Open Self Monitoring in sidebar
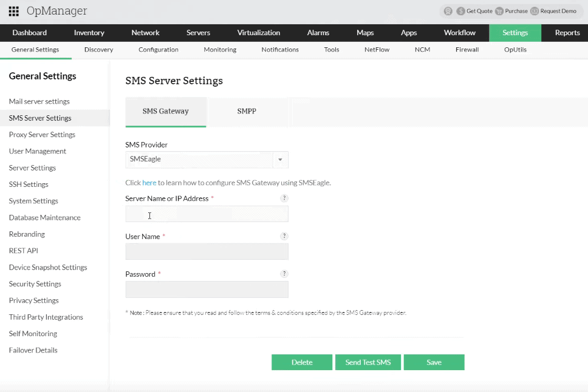The height and width of the screenshot is (392, 588). coord(33,334)
